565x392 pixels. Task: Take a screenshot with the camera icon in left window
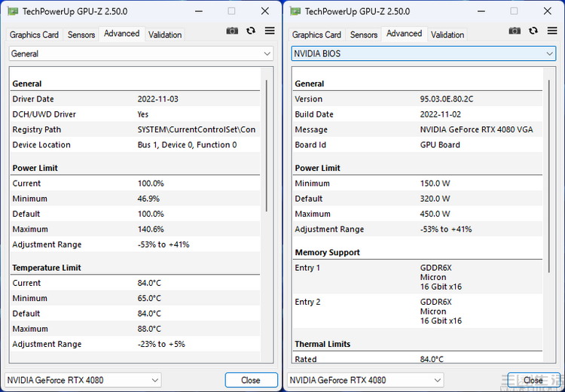[x=232, y=31]
